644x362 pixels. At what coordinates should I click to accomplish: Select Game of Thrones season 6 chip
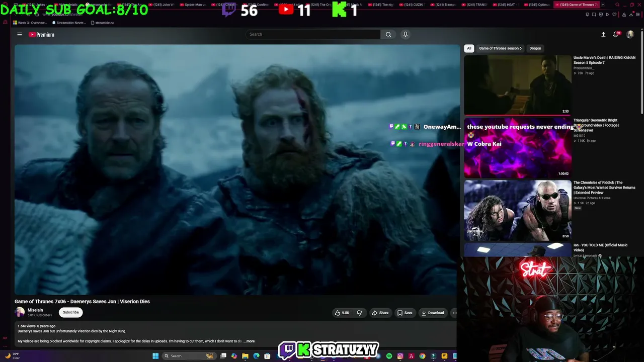(x=500, y=48)
